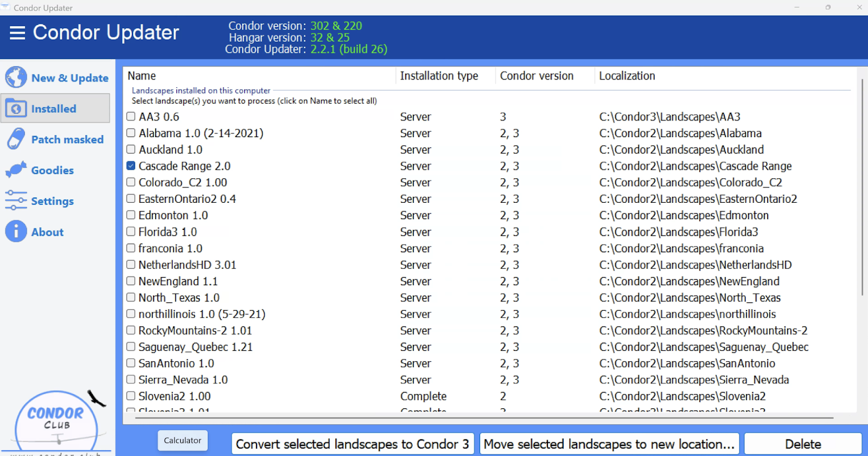Check the EasternOntario2 0.4 checkbox
868x456 pixels.
131,198
